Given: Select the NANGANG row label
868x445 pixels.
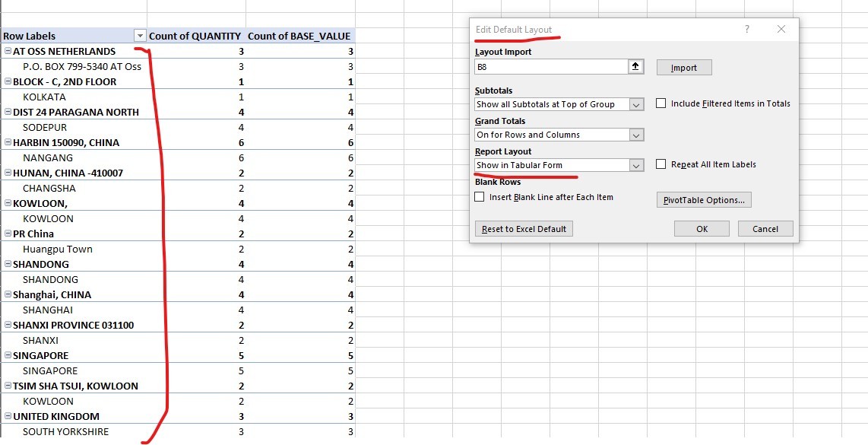Looking at the screenshot, I should (48, 158).
